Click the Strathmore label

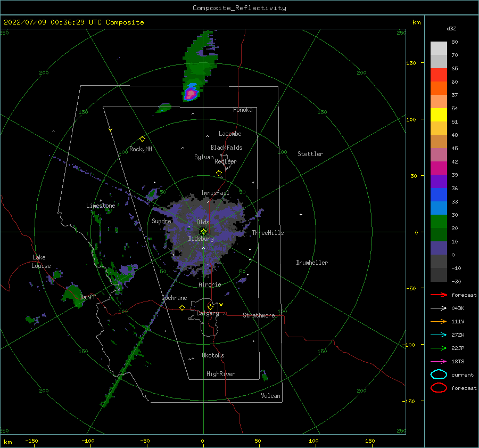[259, 315]
